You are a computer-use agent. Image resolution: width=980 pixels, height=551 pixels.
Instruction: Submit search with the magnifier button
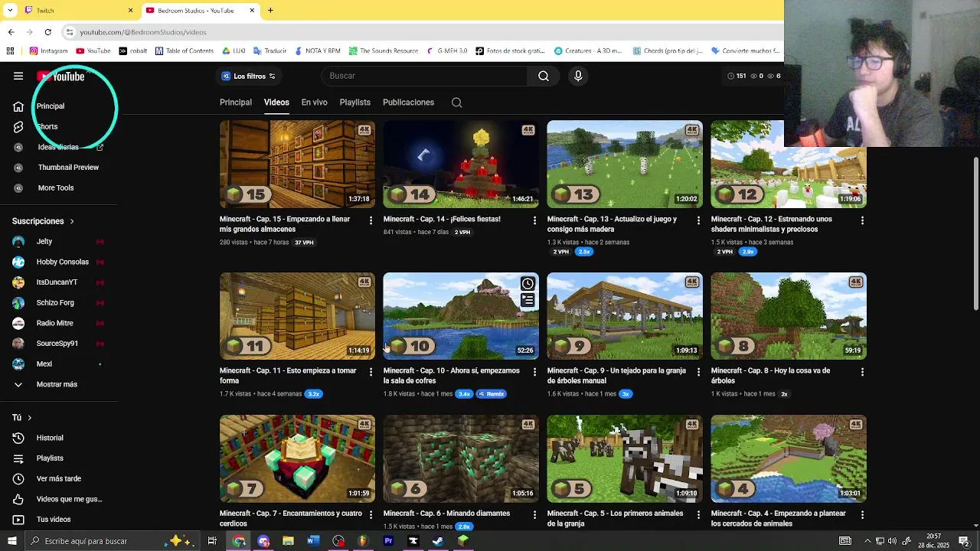pos(544,76)
